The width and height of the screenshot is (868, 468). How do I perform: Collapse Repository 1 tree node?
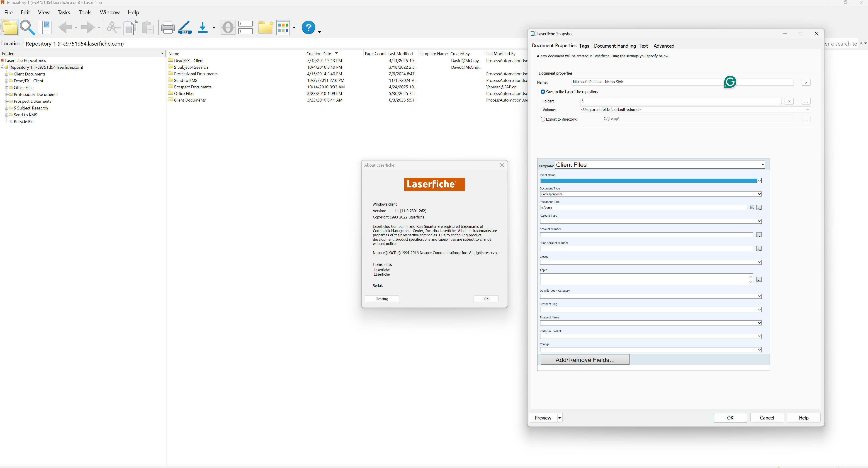(2, 67)
